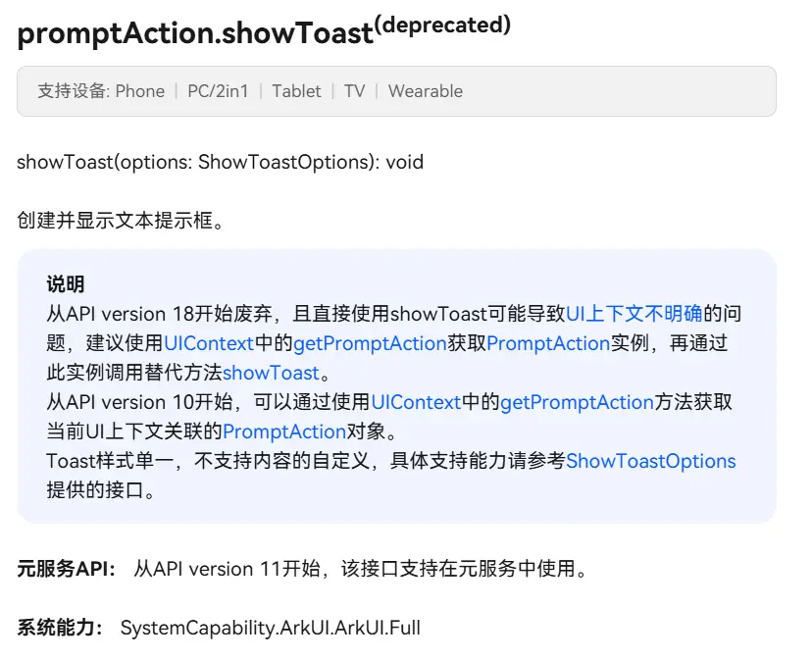Select "Wearable" in supported devices bar

coord(426,91)
